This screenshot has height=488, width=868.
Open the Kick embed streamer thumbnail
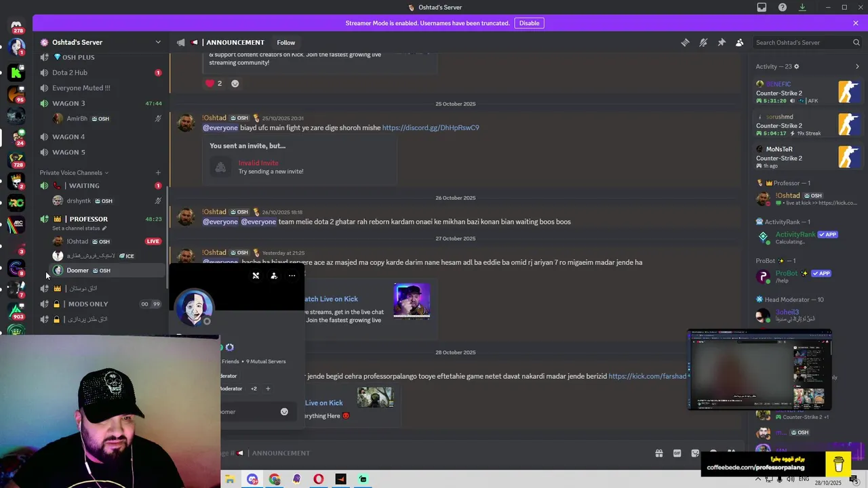coord(412,301)
